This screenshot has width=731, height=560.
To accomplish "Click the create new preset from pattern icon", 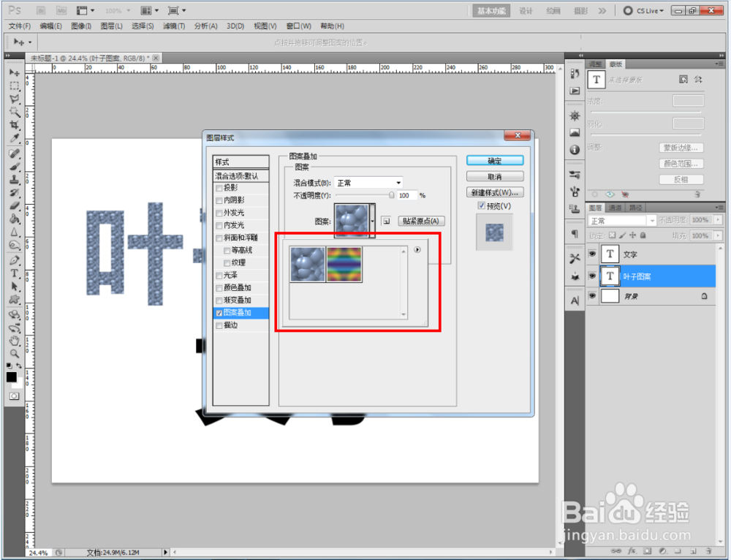I will (386, 221).
